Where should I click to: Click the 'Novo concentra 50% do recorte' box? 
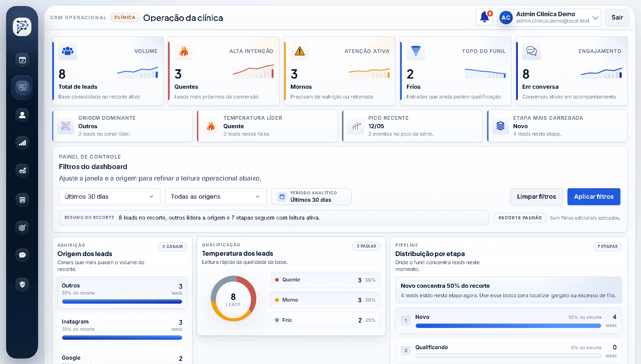tap(509, 290)
